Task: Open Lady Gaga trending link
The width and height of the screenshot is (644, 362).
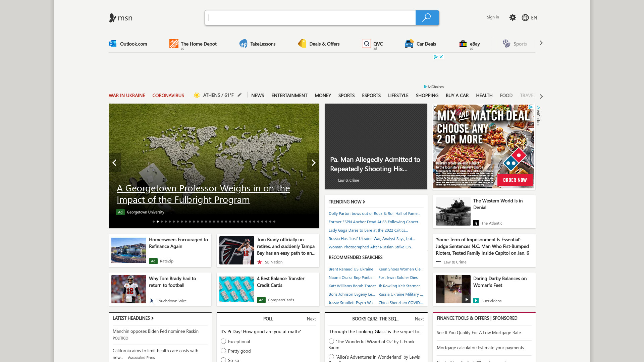Action: [x=368, y=230]
